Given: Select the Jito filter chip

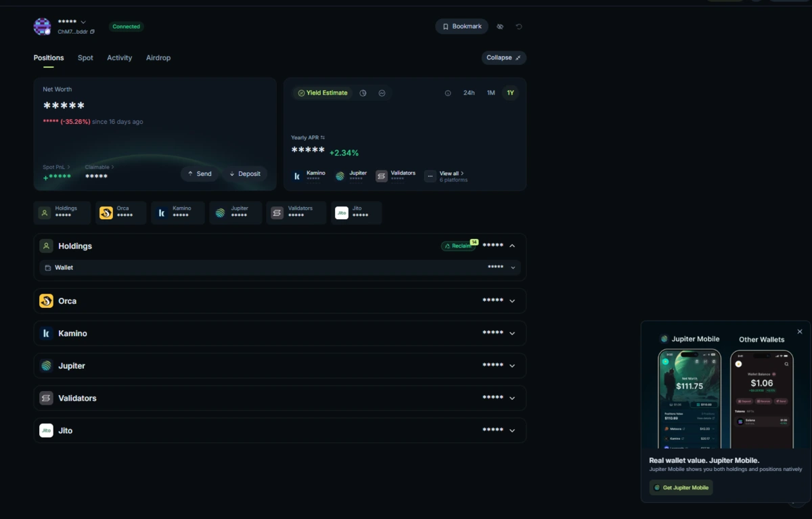Looking at the screenshot, I should coord(357,212).
